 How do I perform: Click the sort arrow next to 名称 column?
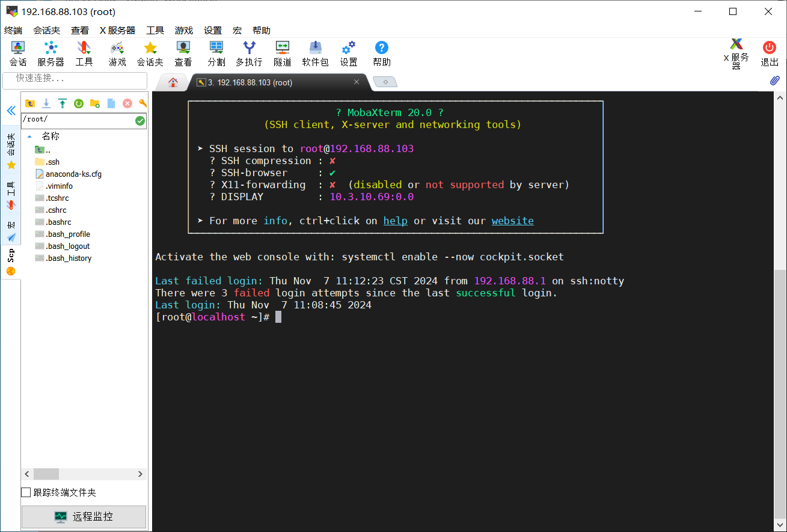coord(29,136)
